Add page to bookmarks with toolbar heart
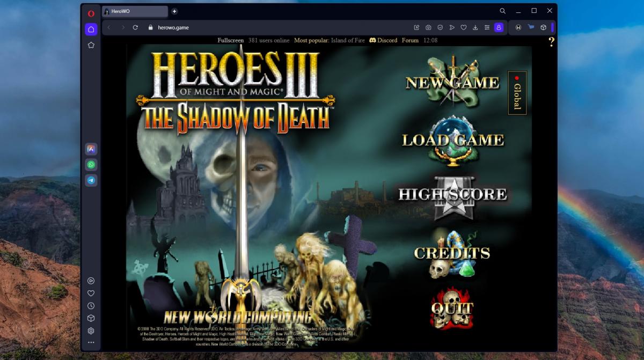This screenshot has width=644, height=360. point(464,27)
